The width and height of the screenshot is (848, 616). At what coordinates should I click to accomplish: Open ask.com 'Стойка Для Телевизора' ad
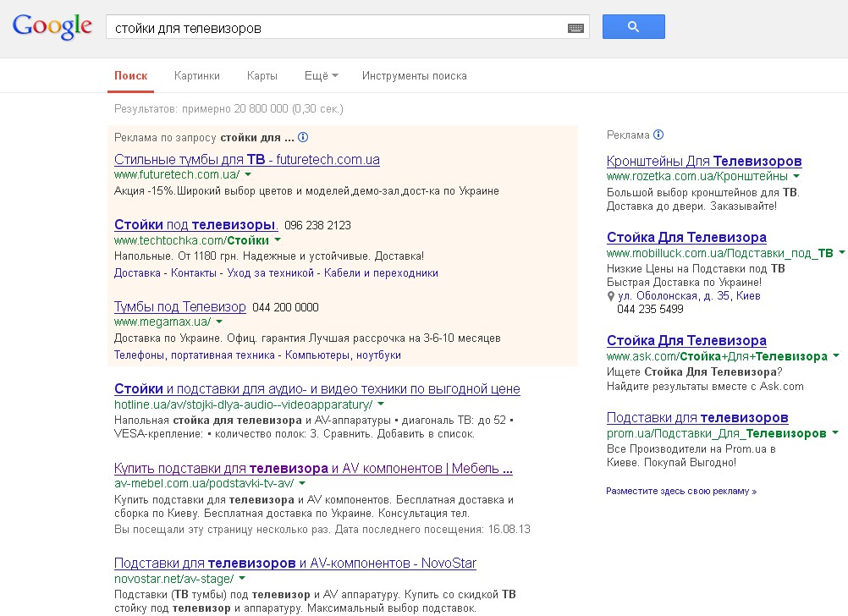tap(686, 341)
